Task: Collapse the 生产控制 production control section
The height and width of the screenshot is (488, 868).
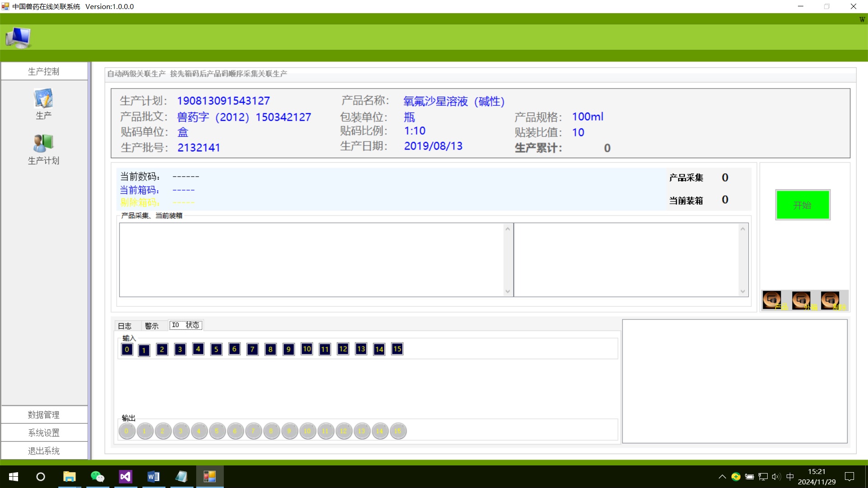Action: [x=44, y=71]
